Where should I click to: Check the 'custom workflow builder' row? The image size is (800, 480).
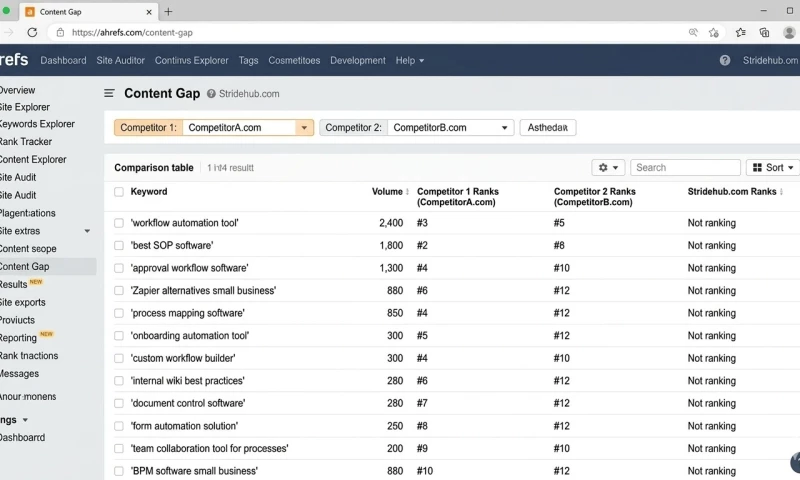coord(119,358)
